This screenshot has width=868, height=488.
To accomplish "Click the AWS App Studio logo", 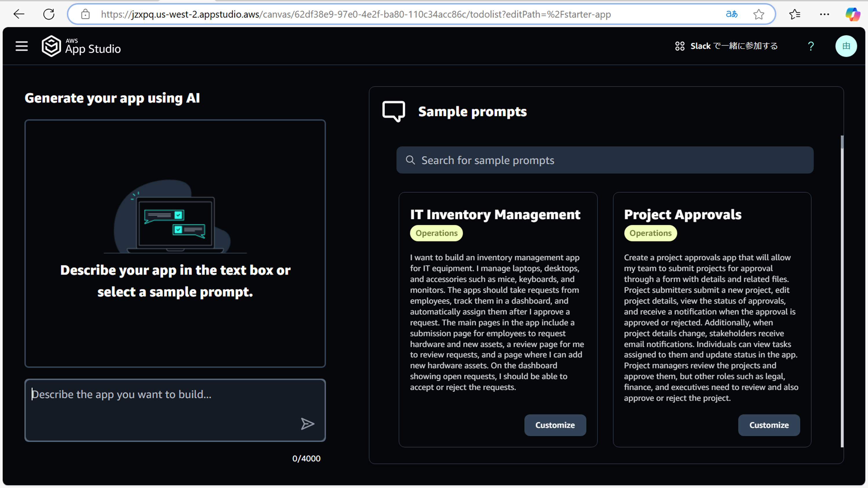I will [81, 46].
